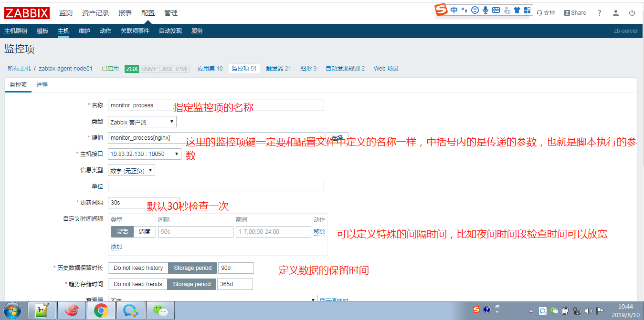Activate Sogou voice input microphone
644x320 pixels.
[x=486, y=10]
